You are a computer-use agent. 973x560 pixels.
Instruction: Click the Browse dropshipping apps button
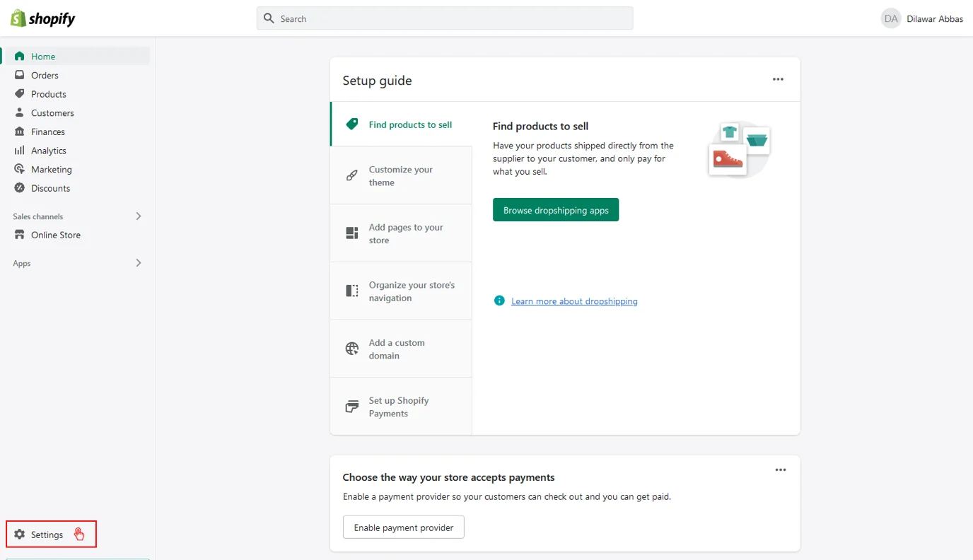[x=556, y=210]
